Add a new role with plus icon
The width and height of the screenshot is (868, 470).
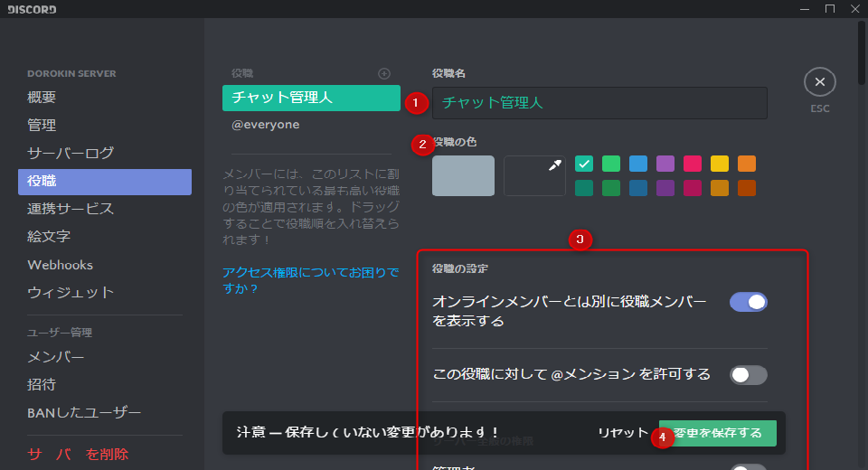(384, 73)
